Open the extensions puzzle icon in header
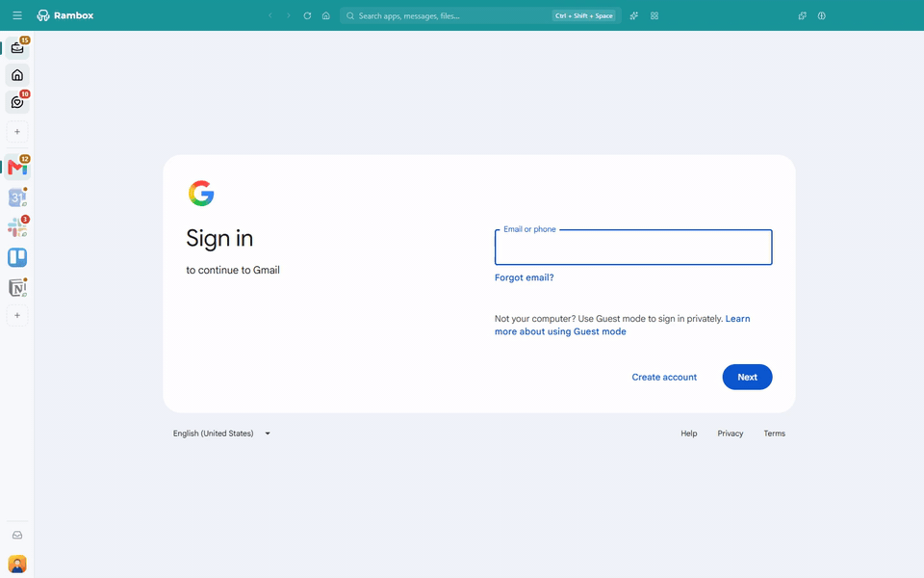The width and height of the screenshot is (924, 578). coord(802,16)
